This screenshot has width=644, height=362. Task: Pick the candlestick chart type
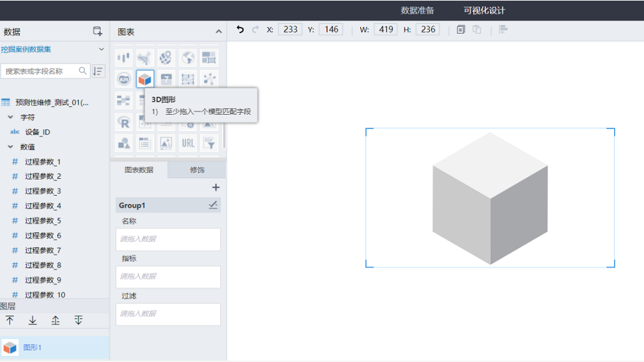[124, 58]
